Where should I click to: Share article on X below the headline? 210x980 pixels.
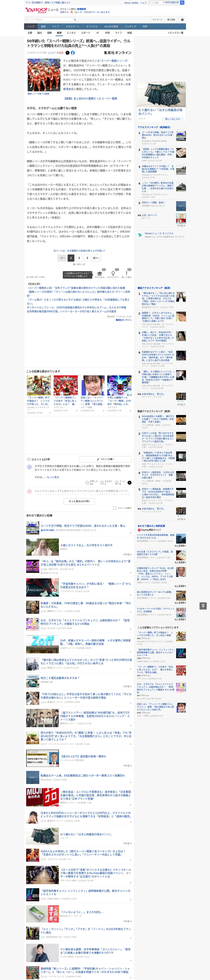(x=67, y=53)
